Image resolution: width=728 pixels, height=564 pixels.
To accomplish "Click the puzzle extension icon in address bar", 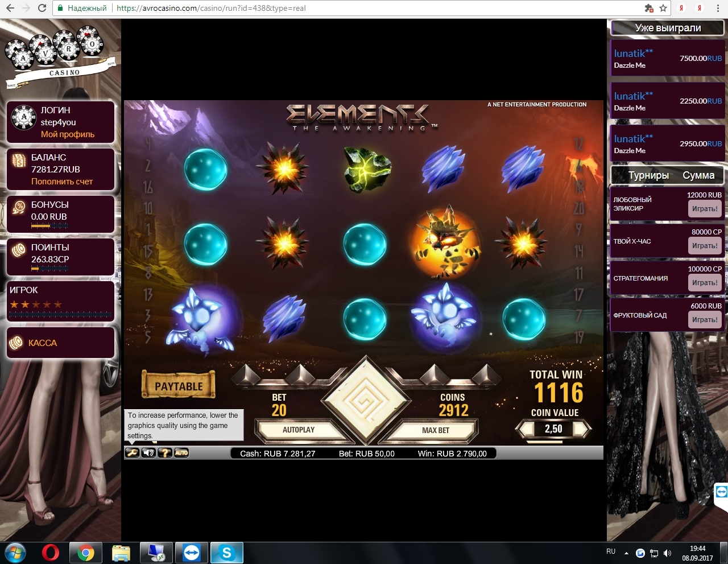I will (649, 8).
